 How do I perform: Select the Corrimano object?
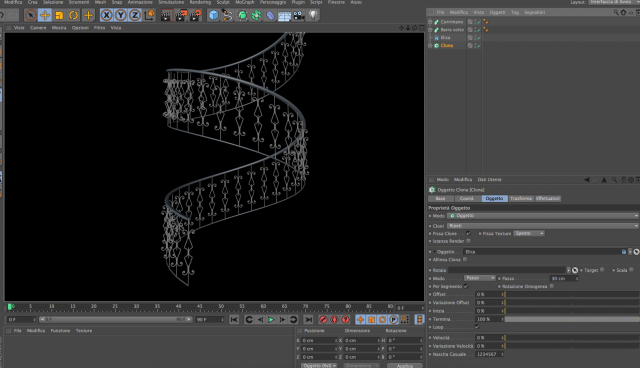tap(452, 22)
